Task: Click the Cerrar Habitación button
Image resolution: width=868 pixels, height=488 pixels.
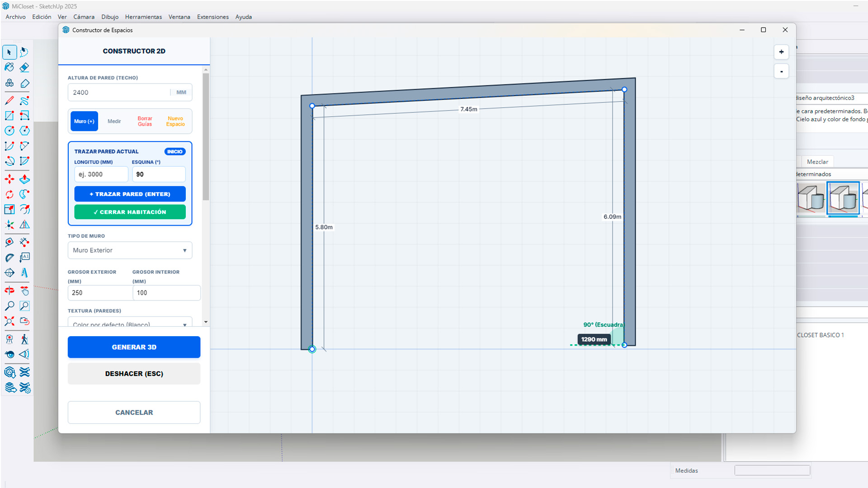Action: [x=130, y=212]
